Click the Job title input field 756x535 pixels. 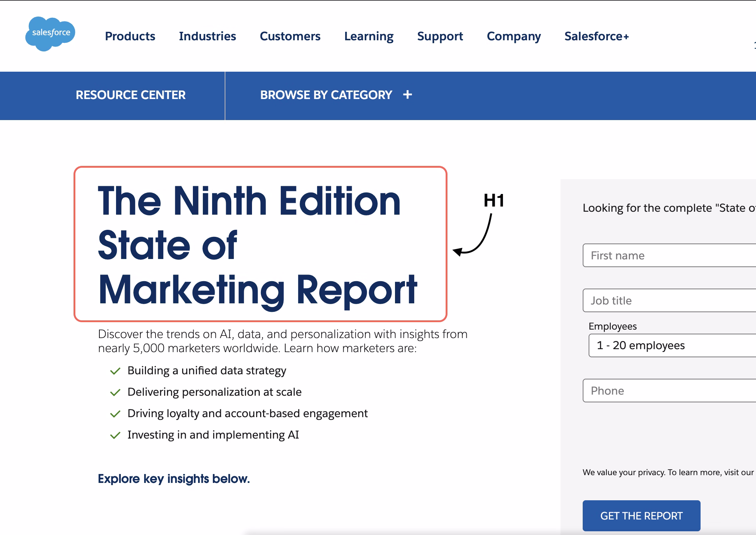[670, 300]
